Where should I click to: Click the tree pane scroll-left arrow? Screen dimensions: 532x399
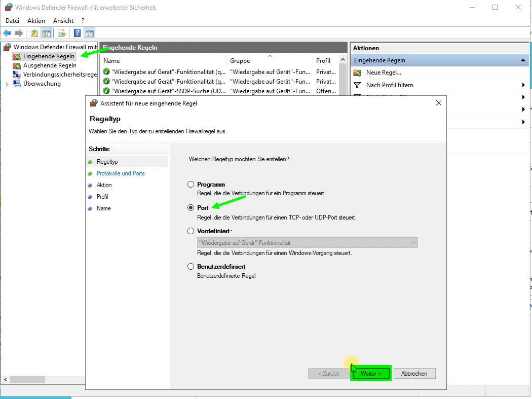(6, 379)
